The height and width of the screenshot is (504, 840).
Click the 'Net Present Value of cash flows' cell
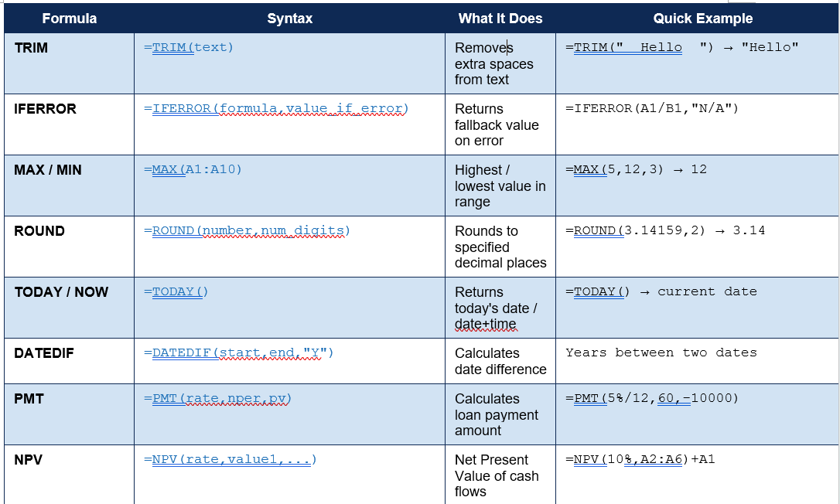tap(500, 475)
